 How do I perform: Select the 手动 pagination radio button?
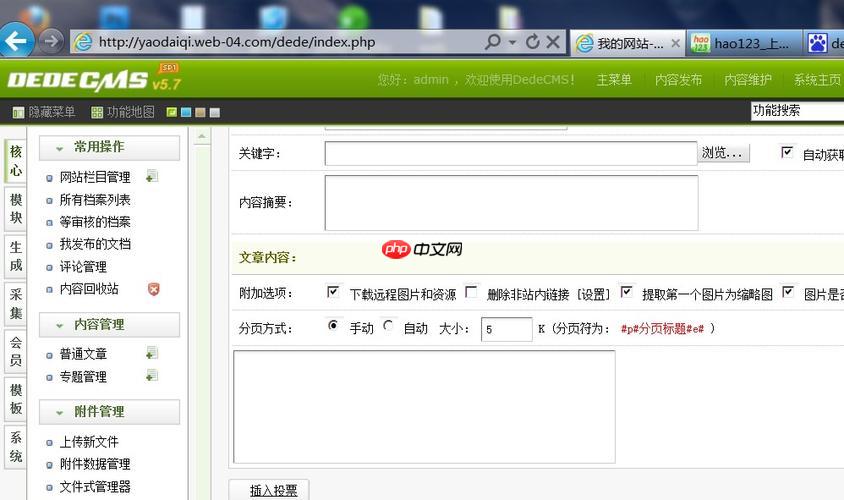pyautogui.click(x=333, y=325)
